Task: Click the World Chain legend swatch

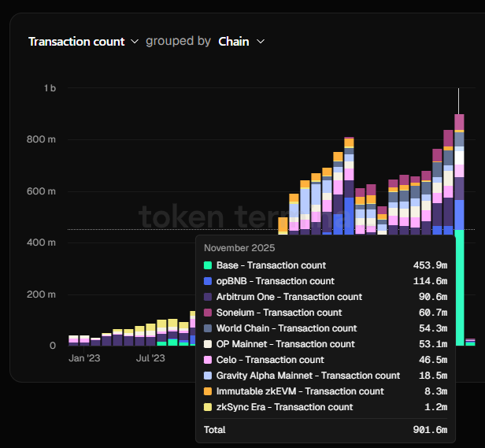Action: 208,328
